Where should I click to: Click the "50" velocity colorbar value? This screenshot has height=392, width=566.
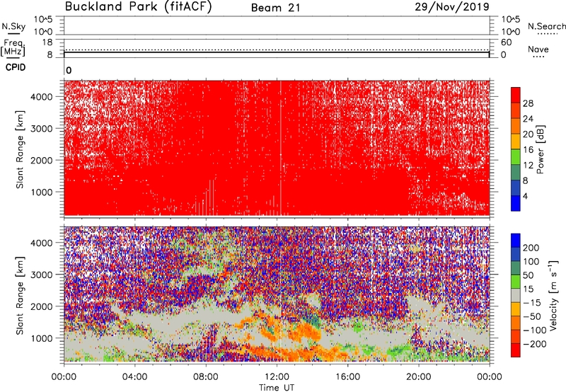tap(528, 275)
